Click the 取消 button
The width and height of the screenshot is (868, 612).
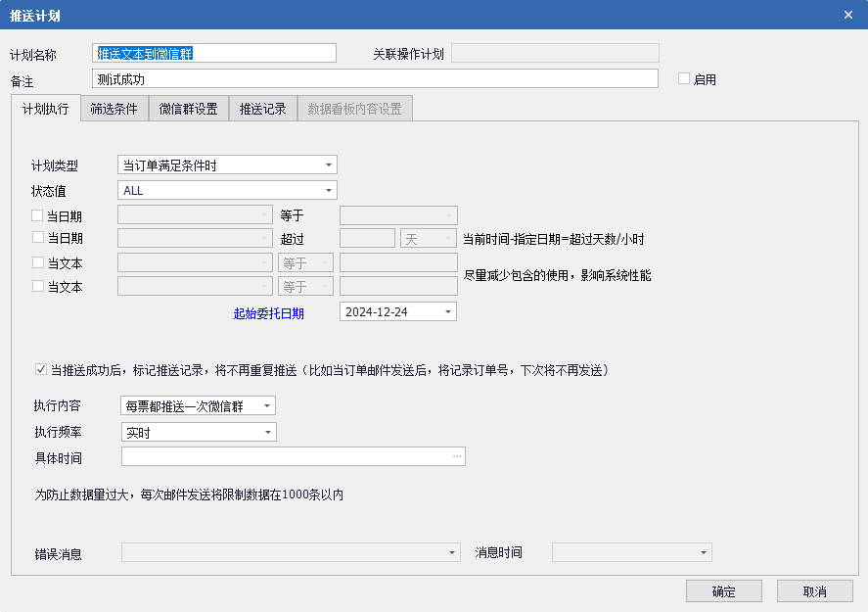click(x=814, y=591)
